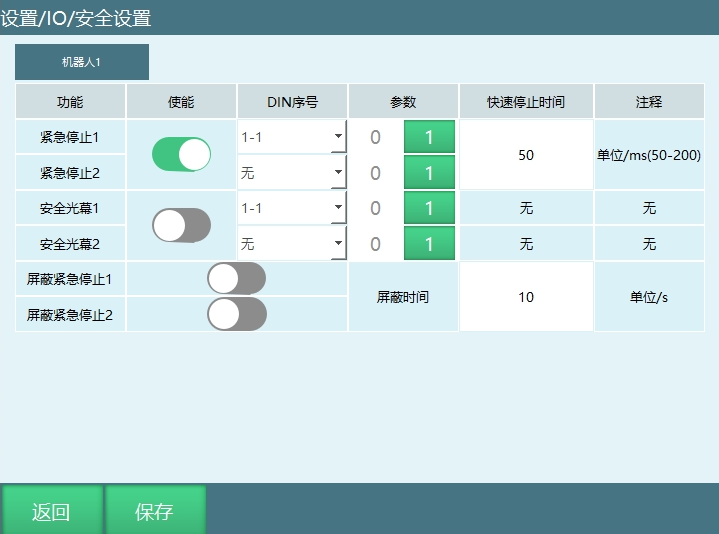Select parameter 1 for 安全光幕1
719x534 pixels.
pyautogui.click(x=429, y=208)
